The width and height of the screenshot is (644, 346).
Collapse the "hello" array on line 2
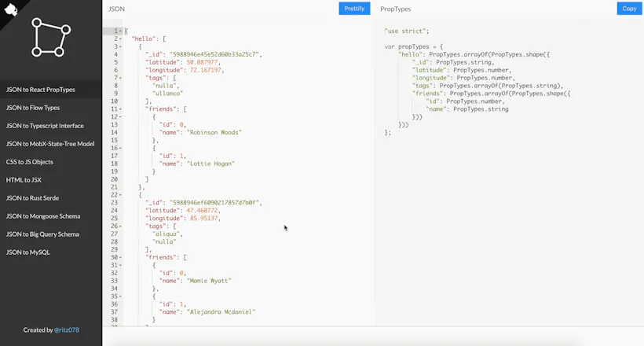[120, 39]
